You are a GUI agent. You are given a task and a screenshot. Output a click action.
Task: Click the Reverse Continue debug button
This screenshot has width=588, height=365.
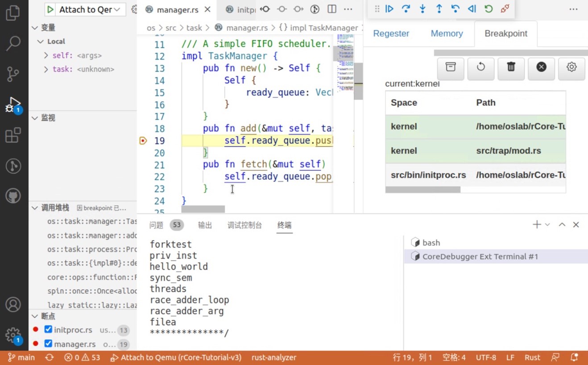472,9
